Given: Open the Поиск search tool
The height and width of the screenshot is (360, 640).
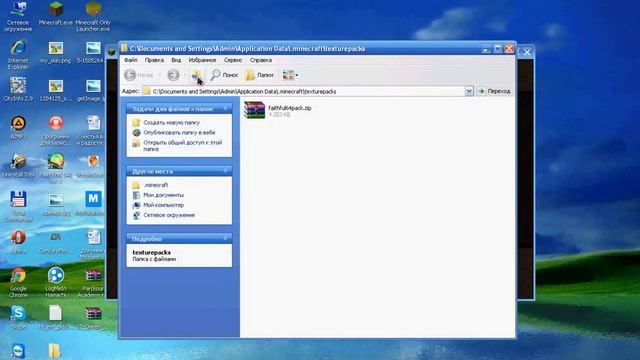Looking at the screenshot, I should (224, 75).
